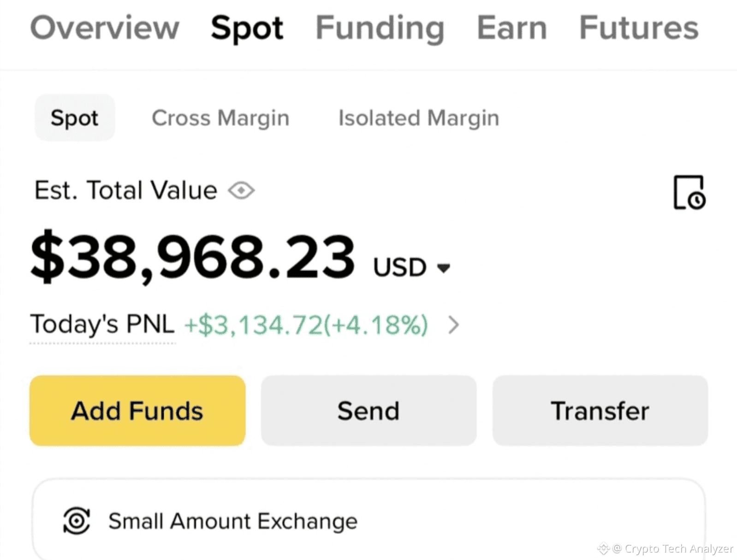This screenshot has width=737, height=560.
Task: Open transaction history document-clock icon
Action: click(689, 192)
